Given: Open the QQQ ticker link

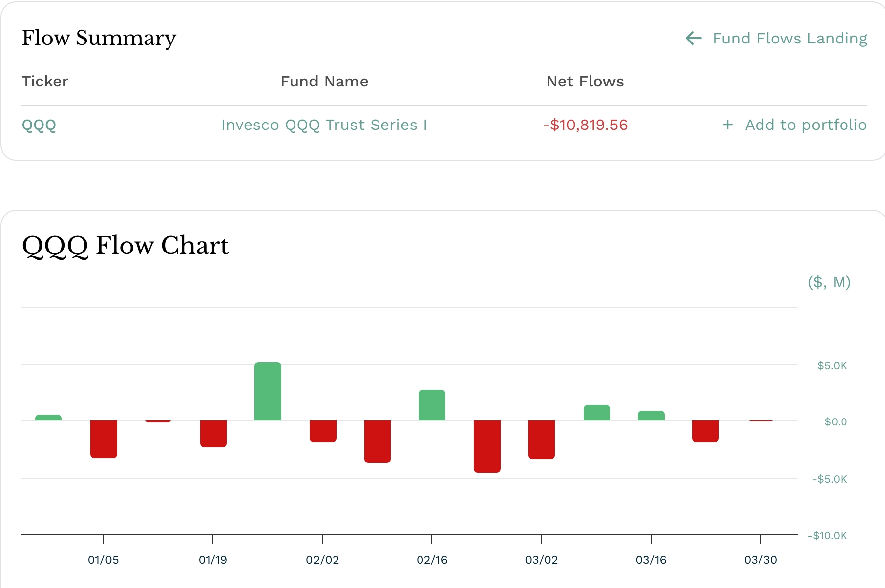Looking at the screenshot, I should pyautogui.click(x=39, y=125).
